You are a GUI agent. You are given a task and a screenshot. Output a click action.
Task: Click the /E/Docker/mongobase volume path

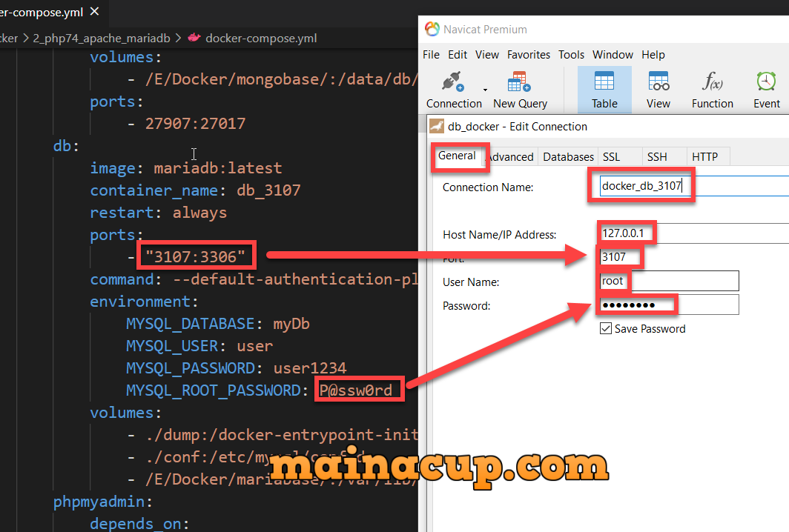(281, 79)
